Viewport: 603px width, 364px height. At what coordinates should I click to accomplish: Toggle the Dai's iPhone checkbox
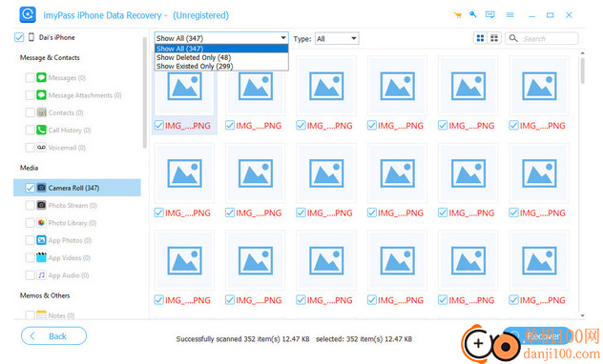pyautogui.click(x=19, y=37)
